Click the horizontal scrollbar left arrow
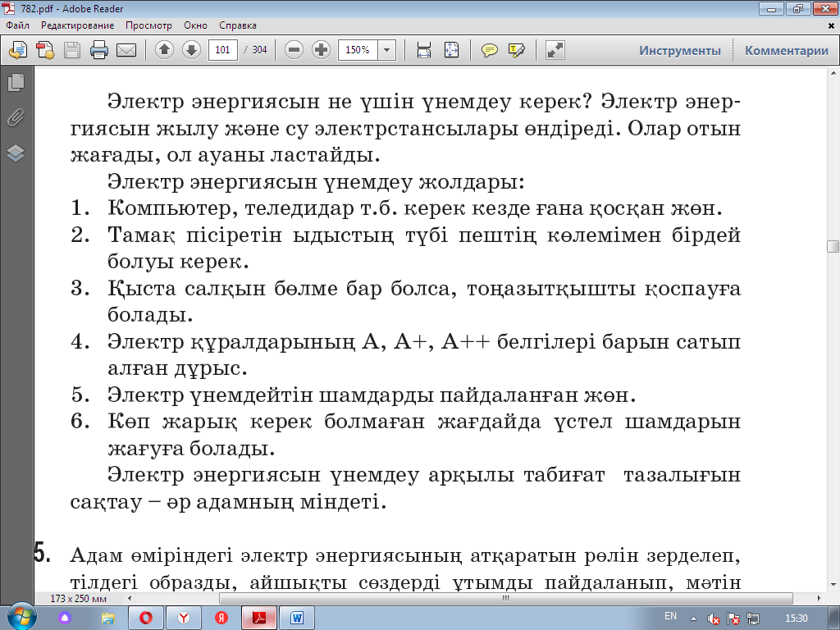 [129, 598]
